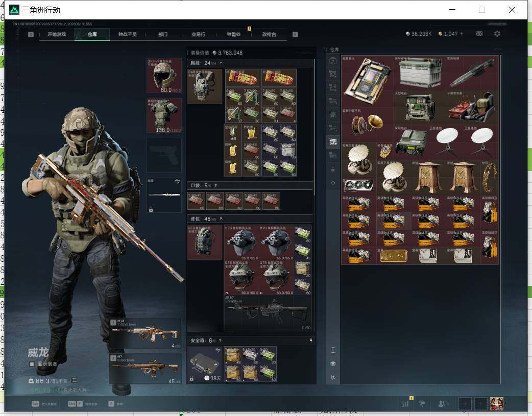Select the missile-shaped item in warehouse top row
This screenshot has height=416, width=532.
[x=472, y=73]
